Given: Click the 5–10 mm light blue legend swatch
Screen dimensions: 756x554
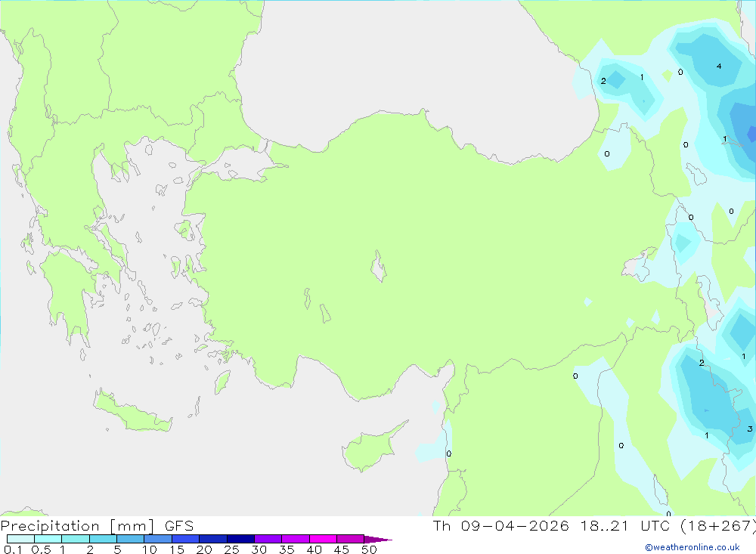Looking at the screenshot, I should [131, 539].
